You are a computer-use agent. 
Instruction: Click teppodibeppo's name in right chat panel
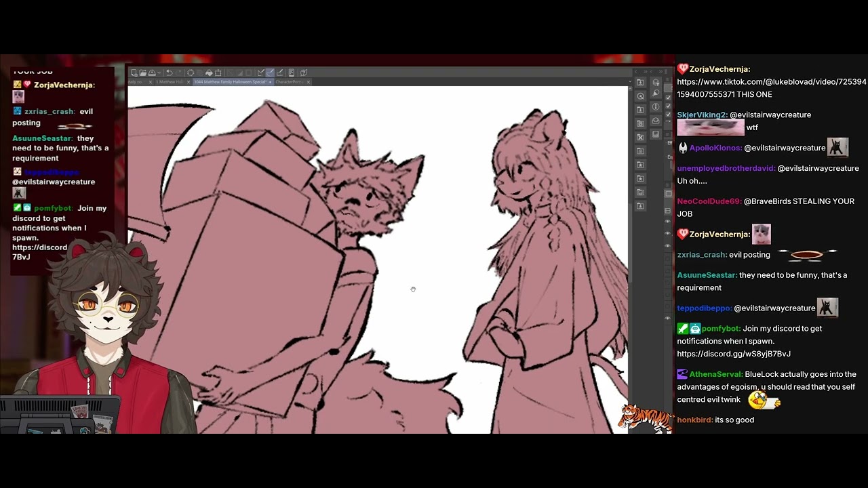704,308
